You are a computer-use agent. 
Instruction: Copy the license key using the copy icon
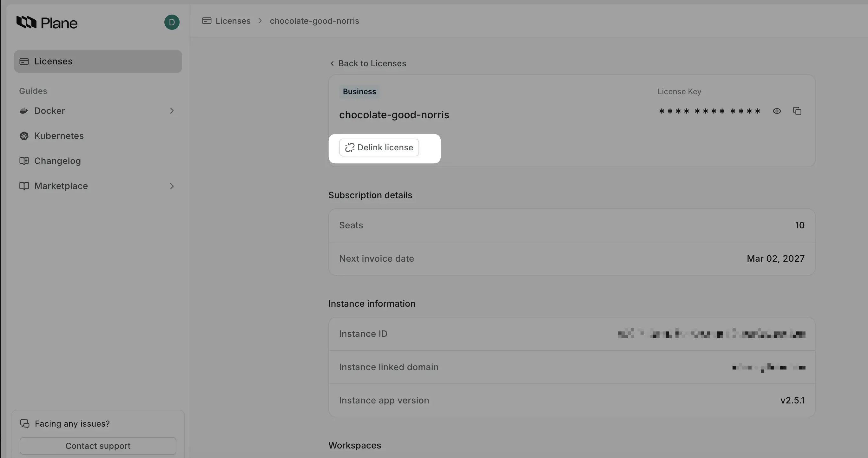pyautogui.click(x=797, y=111)
